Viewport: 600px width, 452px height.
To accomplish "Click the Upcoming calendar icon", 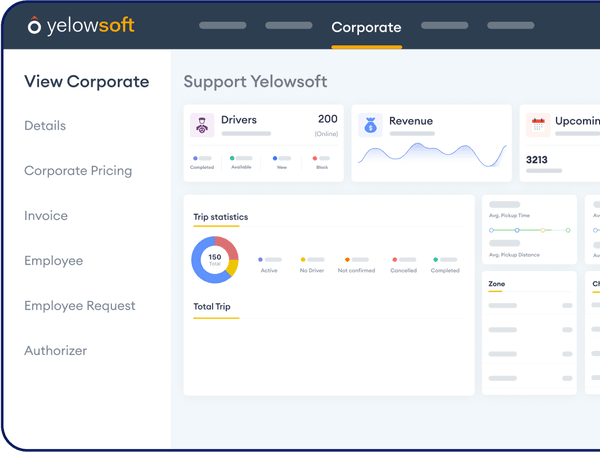I will pyautogui.click(x=538, y=125).
